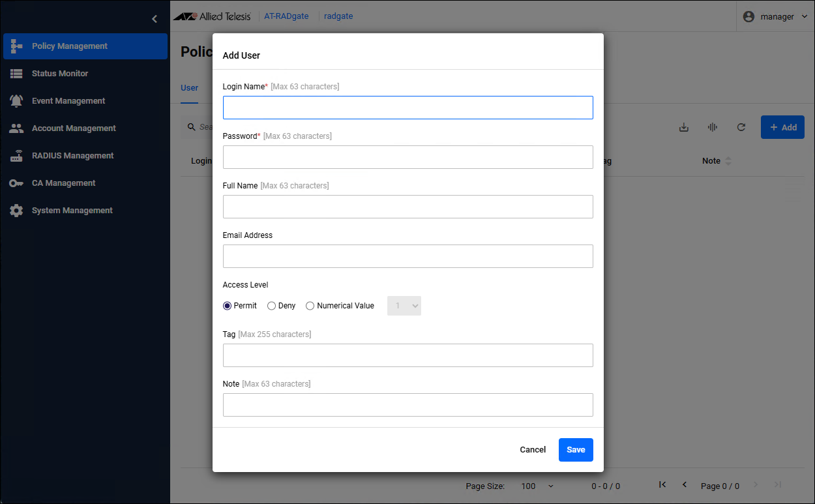The height and width of the screenshot is (504, 815).
Task: Cancel the Add User dialog
Action: 533,450
